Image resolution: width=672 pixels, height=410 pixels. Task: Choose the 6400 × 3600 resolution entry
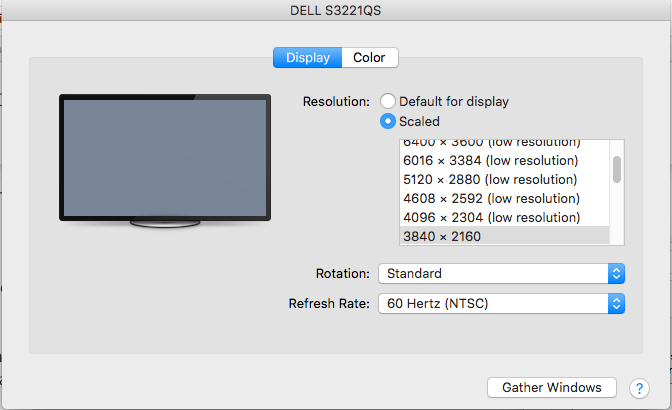point(504,145)
